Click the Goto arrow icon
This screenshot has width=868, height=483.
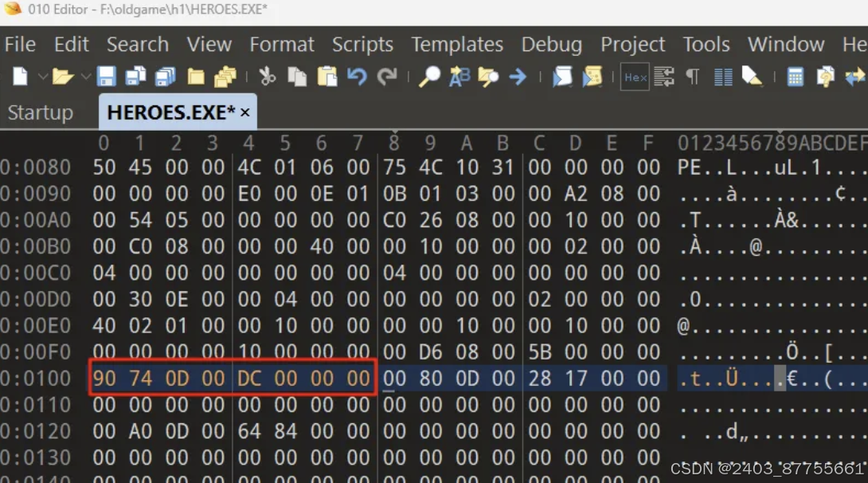click(518, 77)
